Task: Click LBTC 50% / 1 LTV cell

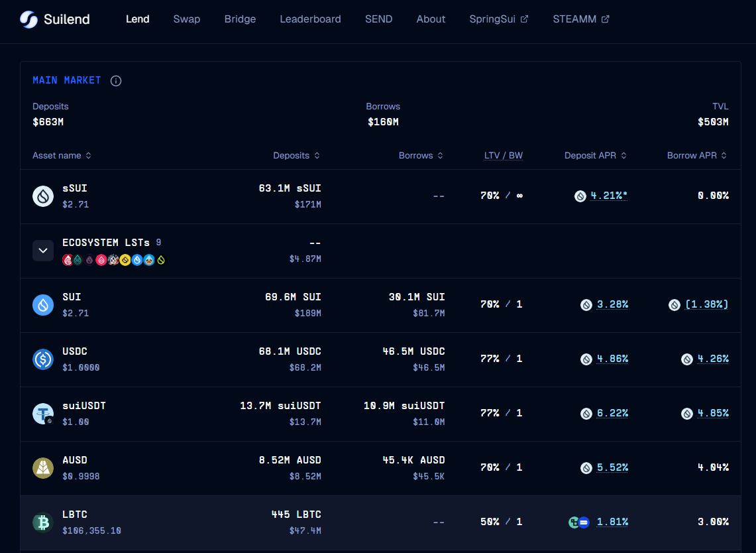Action: pos(501,522)
